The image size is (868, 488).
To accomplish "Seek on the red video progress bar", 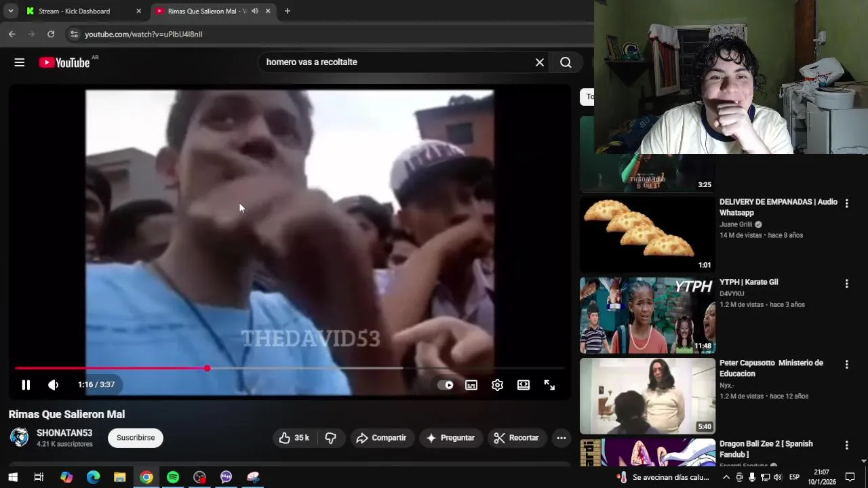I will (x=290, y=368).
